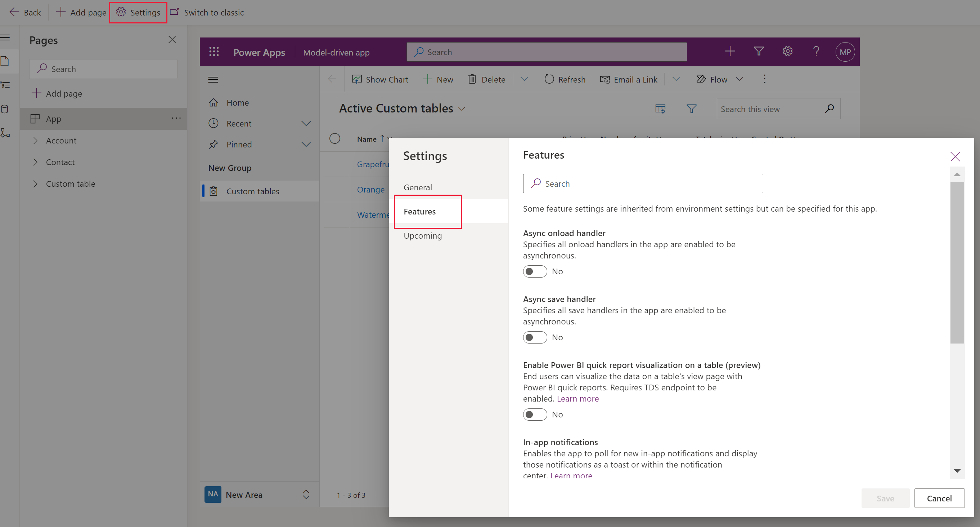Click the Flow icon in the toolbar
The height and width of the screenshot is (527, 980).
701,79
